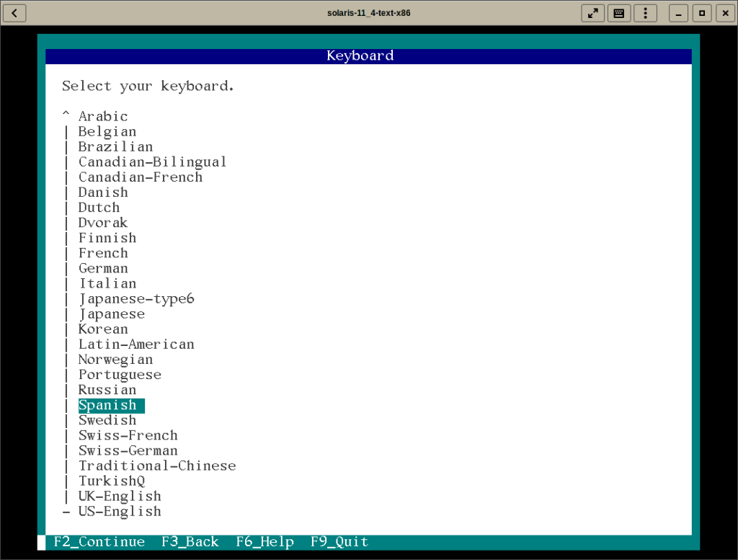Select the TurkishQ keyboard
The image size is (738, 560).
point(112,481)
